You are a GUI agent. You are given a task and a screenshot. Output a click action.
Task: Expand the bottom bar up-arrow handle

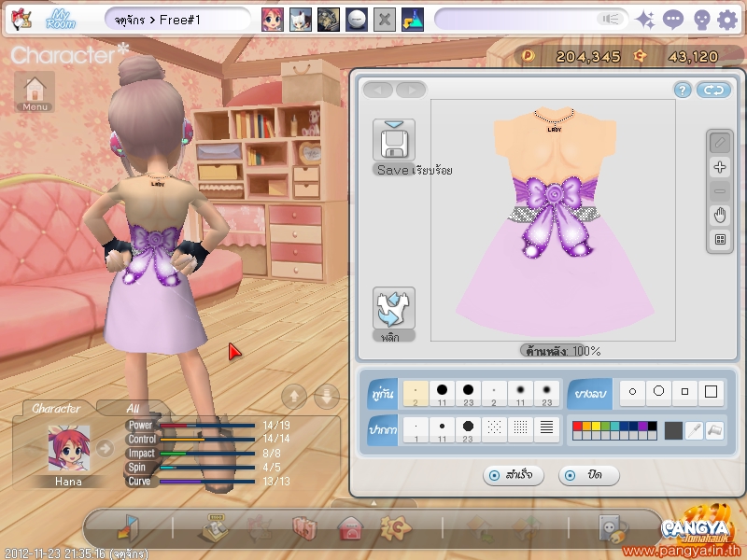[x=374, y=503]
